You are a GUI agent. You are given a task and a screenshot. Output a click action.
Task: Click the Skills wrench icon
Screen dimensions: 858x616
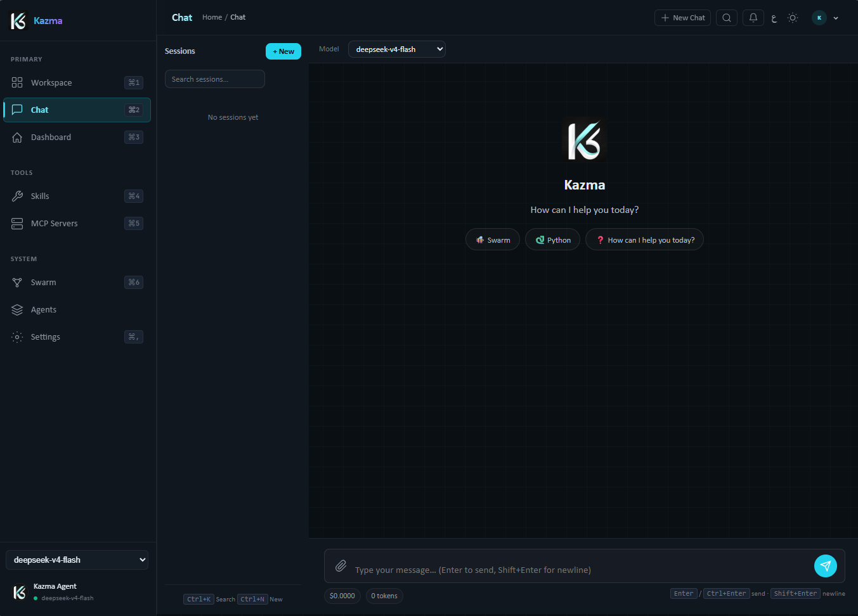point(17,196)
